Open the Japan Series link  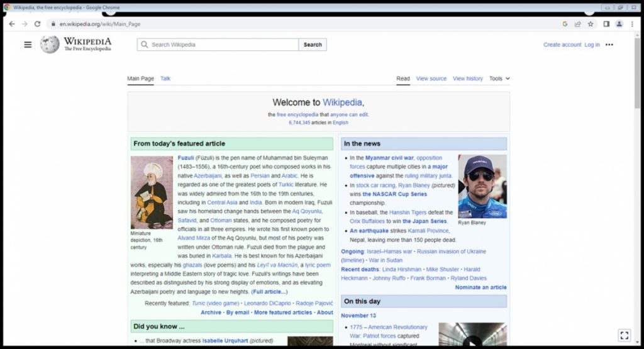click(425, 221)
